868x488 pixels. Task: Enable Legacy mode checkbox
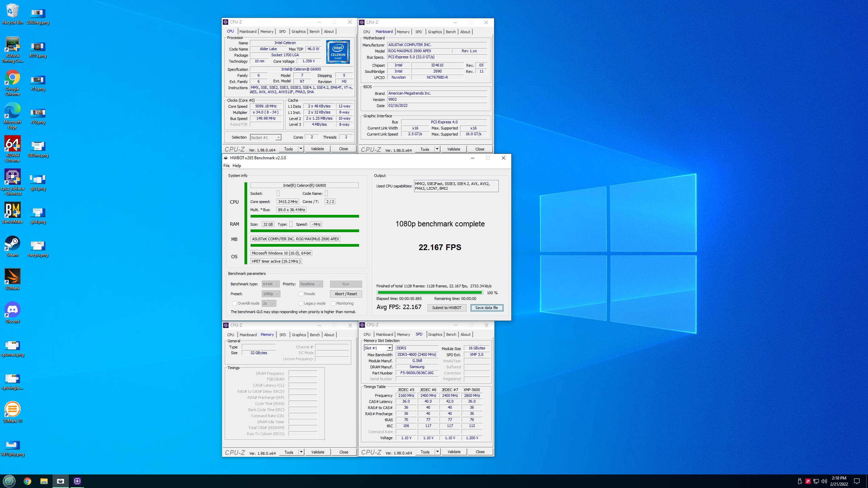(301, 303)
